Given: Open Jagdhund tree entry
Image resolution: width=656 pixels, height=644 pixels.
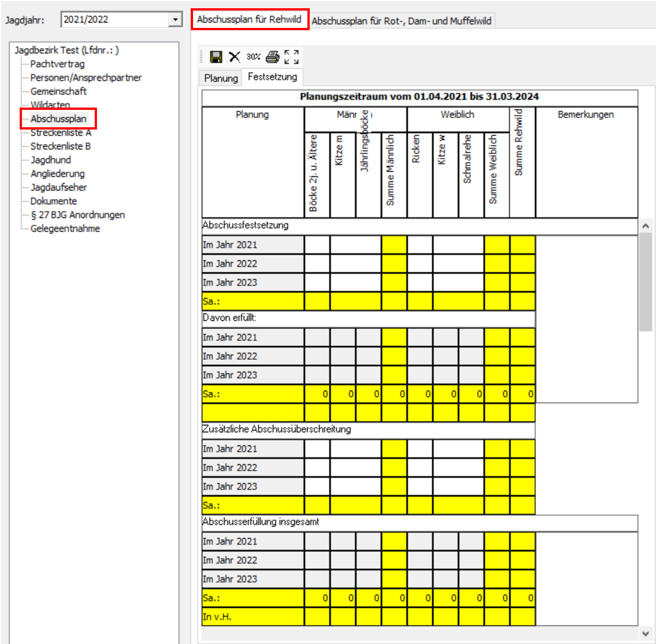Looking at the screenshot, I should click(x=51, y=160).
